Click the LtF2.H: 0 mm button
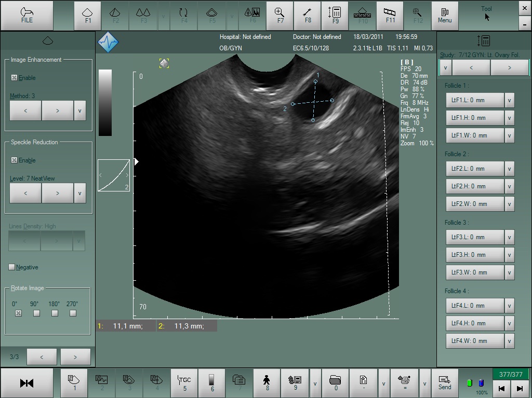The image size is (532, 398). click(x=475, y=186)
